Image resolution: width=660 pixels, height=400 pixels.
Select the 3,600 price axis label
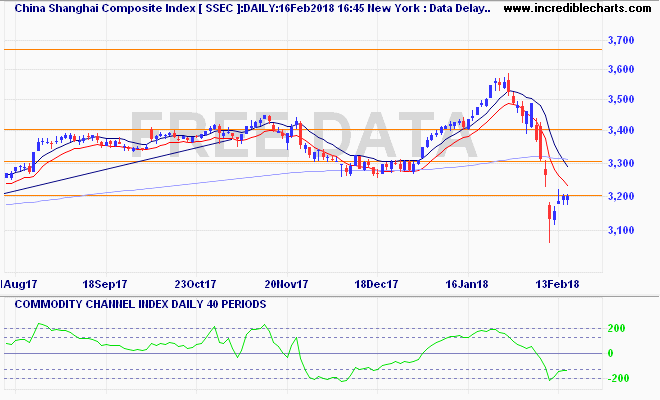(x=622, y=69)
